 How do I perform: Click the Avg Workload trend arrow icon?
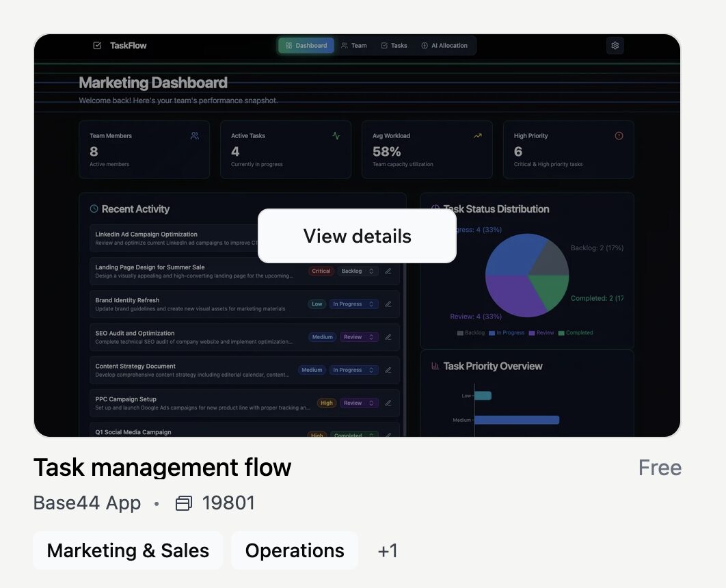point(477,136)
